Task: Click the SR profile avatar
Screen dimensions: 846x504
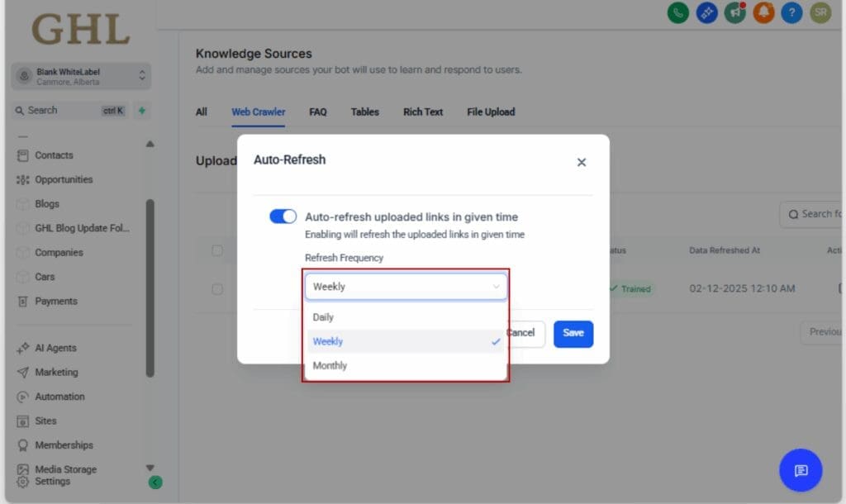Action: coord(820,13)
